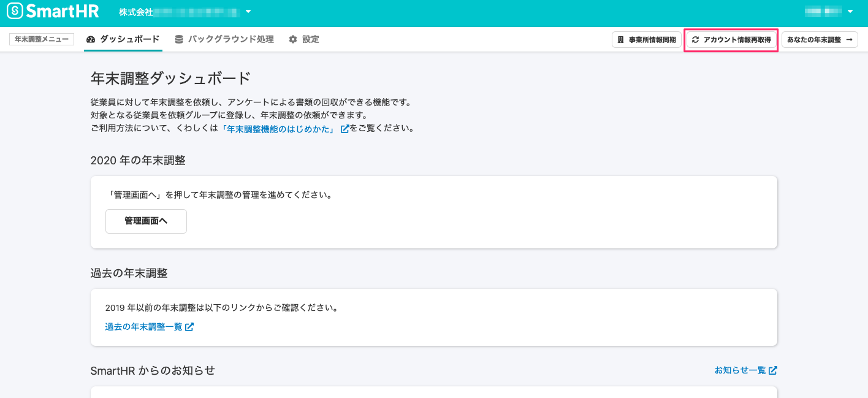Click the building icon in 事業所情報同期
The image size is (868, 398).
click(620, 40)
